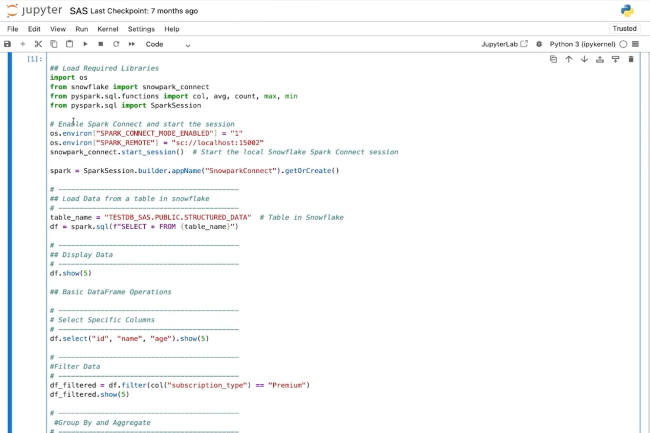Click the Last Checkpoint: 7 months ago text
Viewport: 650px width, 433px height.
(x=144, y=11)
